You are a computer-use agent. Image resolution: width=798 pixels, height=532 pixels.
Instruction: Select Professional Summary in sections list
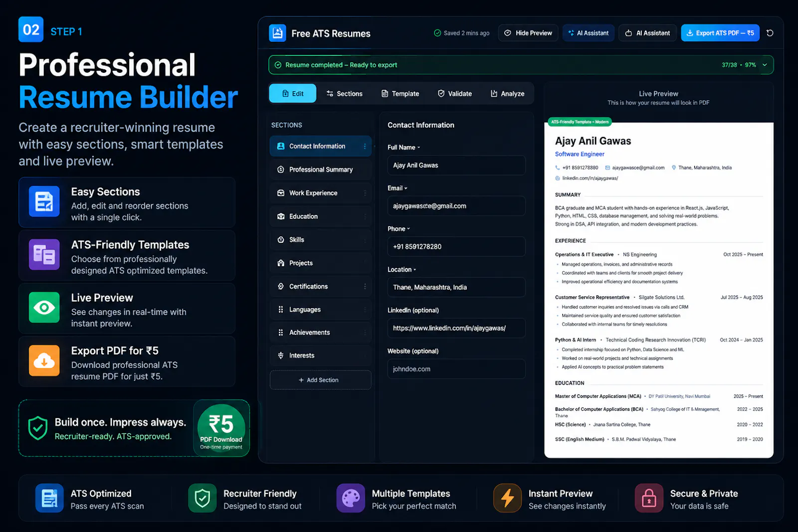321,170
